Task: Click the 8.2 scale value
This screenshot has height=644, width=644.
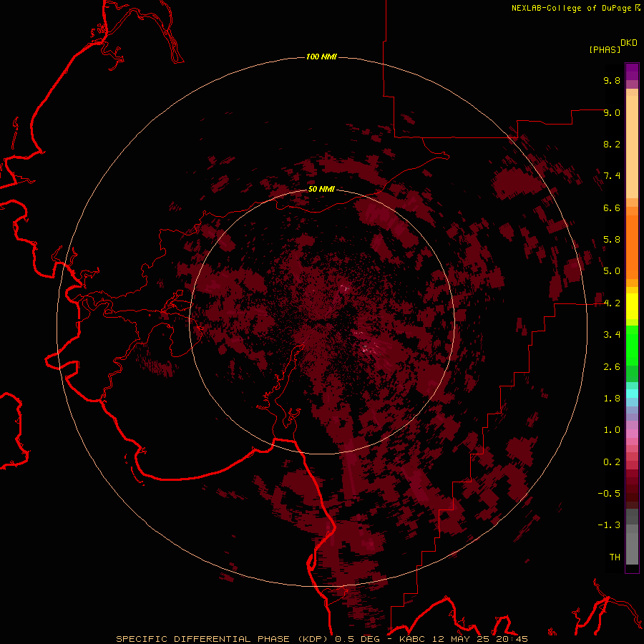Action: click(x=612, y=144)
